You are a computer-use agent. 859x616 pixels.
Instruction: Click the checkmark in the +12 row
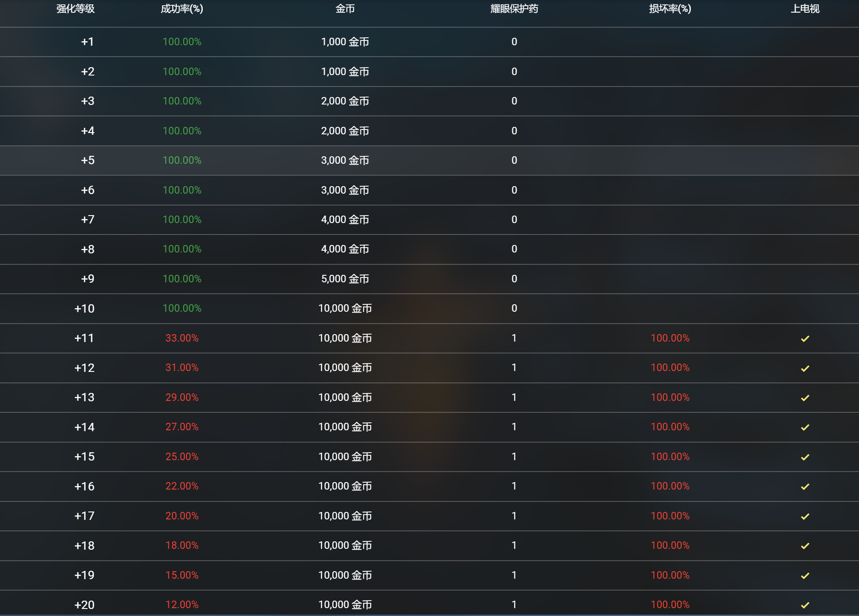(x=805, y=368)
